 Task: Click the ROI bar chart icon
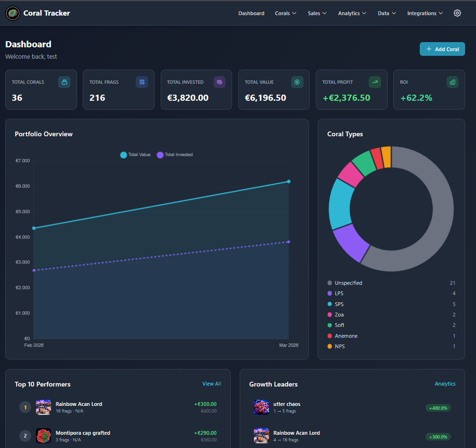point(452,82)
